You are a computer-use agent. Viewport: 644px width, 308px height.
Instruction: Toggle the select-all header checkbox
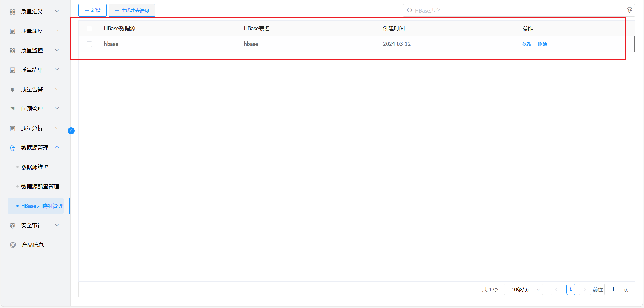(89, 29)
